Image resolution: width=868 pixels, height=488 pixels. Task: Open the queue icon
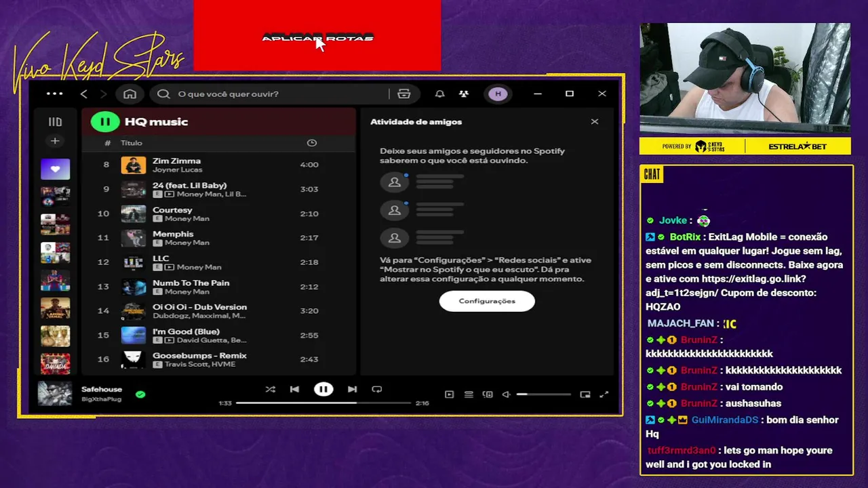point(469,394)
